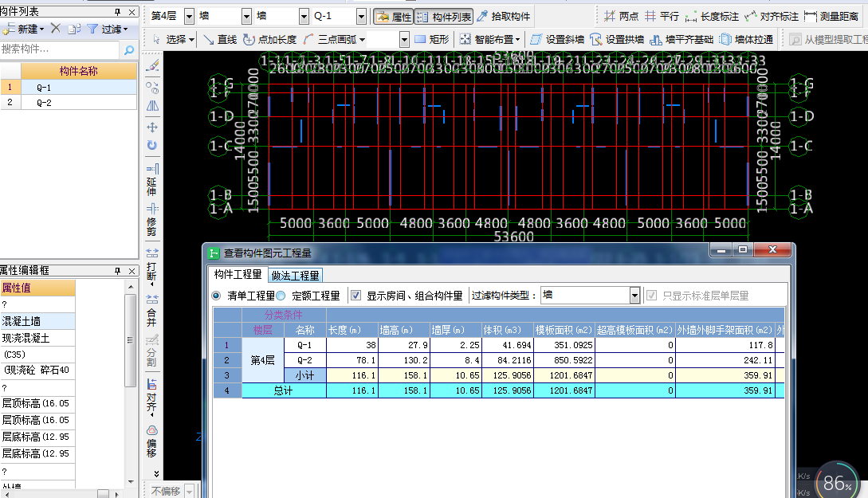Click the 对齐 align tool
This screenshot has height=498, width=868.
tap(152, 398)
